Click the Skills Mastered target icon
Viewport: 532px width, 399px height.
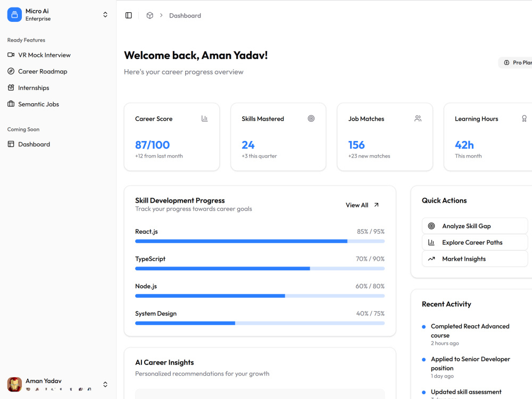click(x=311, y=119)
